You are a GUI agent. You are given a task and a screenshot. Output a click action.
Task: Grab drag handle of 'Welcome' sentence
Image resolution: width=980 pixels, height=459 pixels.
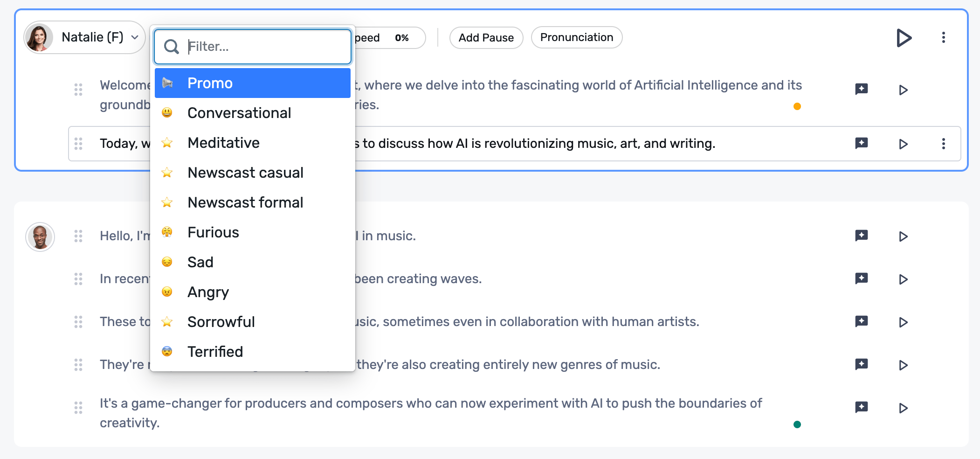78,90
